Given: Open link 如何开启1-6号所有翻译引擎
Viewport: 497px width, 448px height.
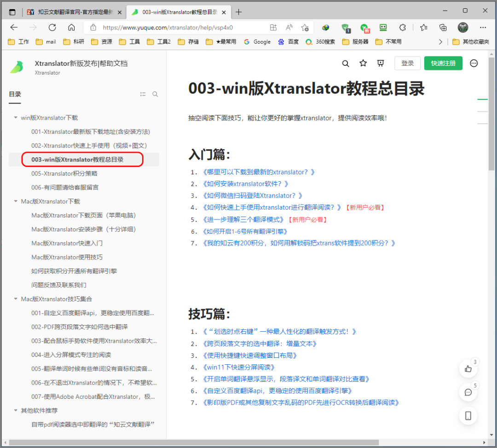Looking at the screenshot, I should (x=245, y=232).
